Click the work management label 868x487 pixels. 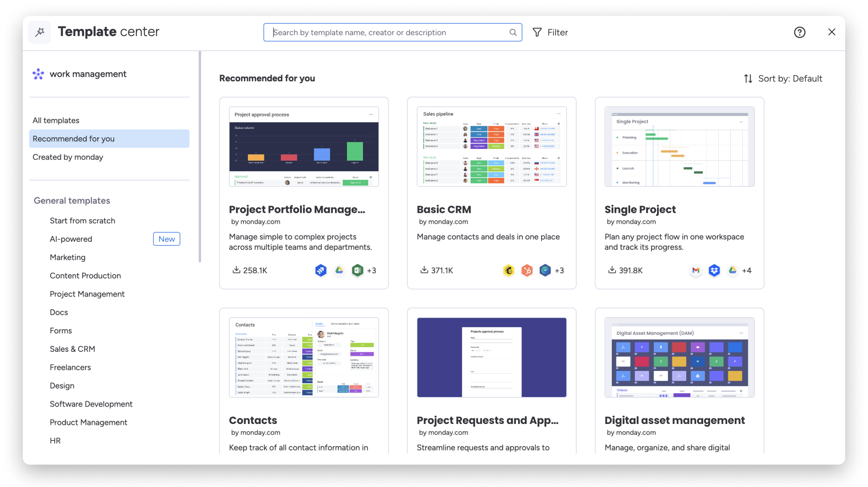[88, 74]
